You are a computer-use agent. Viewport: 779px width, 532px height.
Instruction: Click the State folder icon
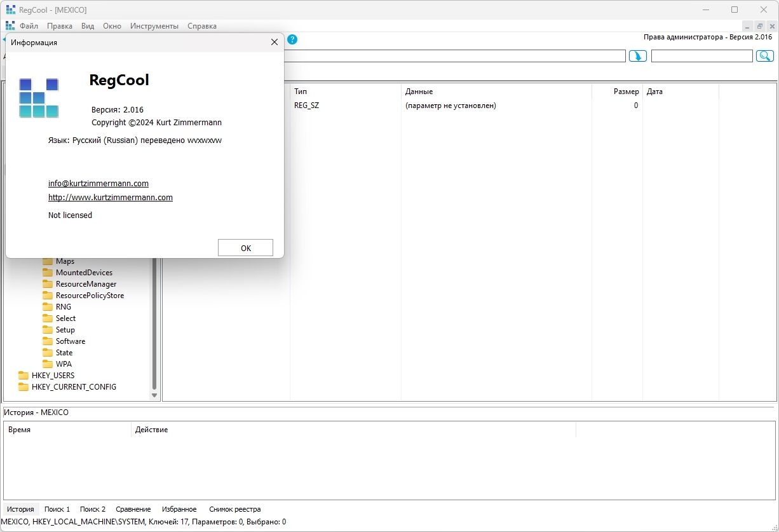48,353
